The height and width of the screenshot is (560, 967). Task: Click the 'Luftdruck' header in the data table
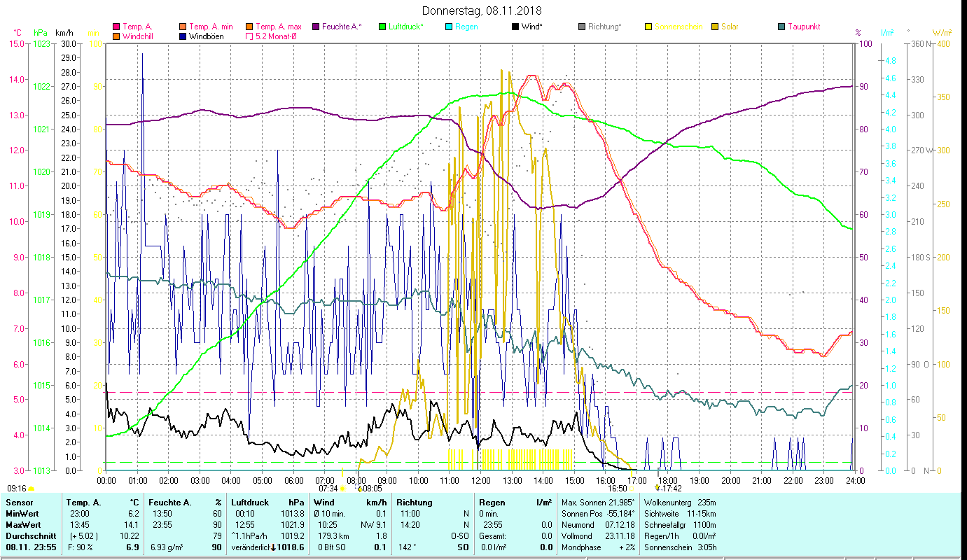point(251,503)
